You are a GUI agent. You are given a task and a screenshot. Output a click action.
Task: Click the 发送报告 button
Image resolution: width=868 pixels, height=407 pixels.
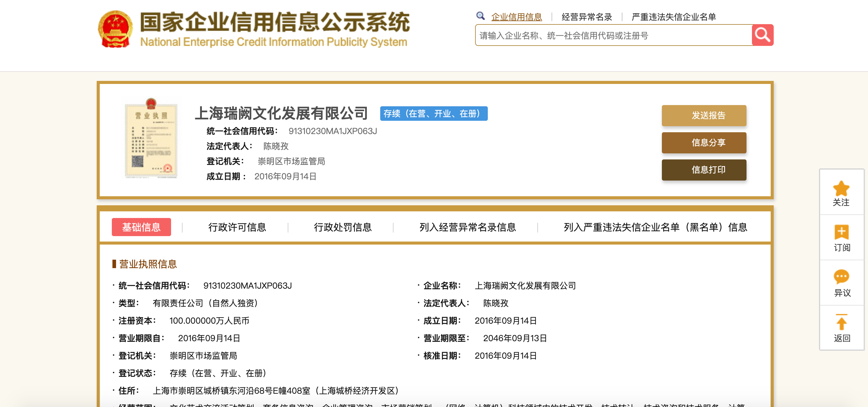coord(704,115)
